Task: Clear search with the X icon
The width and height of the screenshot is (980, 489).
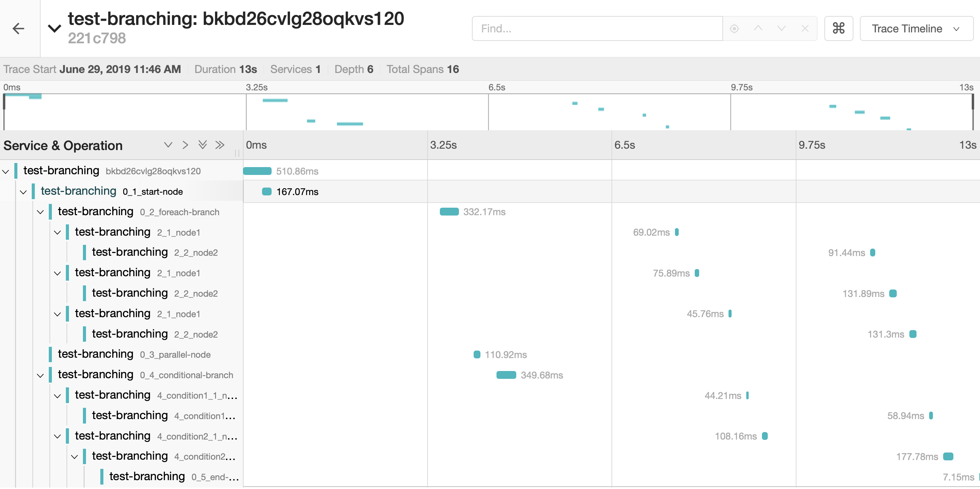Action: coord(805,29)
